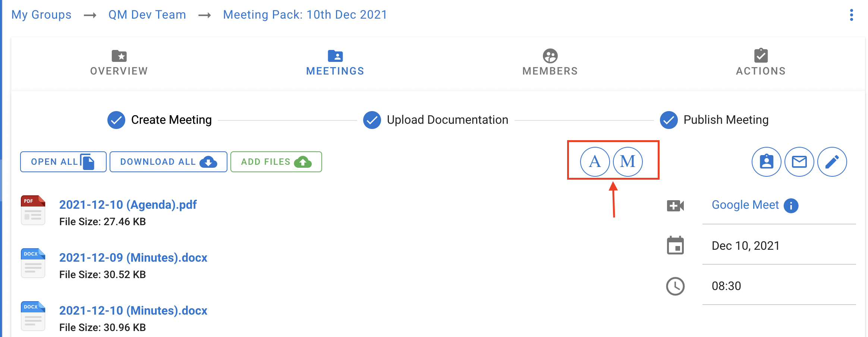This screenshot has width=868, height=337.
Task: Click the Download All button
Action: pyautogui.click(x=169, y=162)
